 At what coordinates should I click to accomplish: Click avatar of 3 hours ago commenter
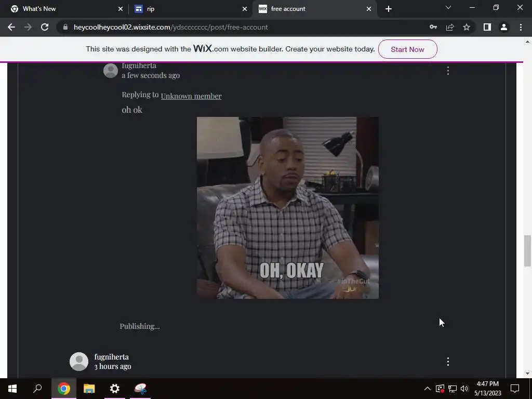[x=79, y=362]
